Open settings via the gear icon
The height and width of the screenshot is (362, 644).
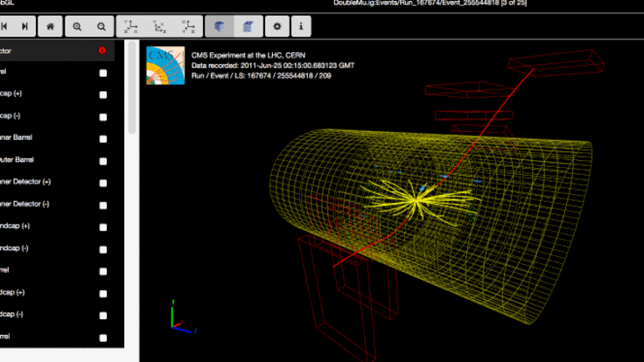[x=278, y=26]
